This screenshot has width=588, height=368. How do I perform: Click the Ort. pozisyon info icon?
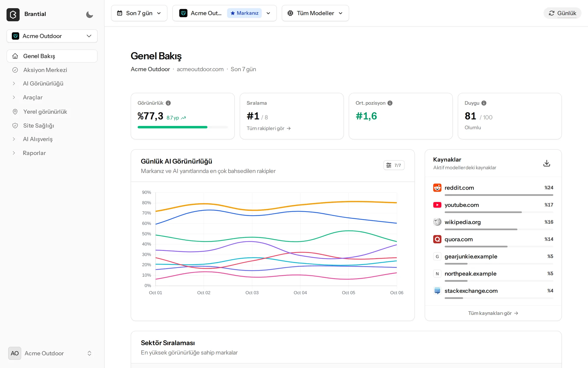(390, 103)
